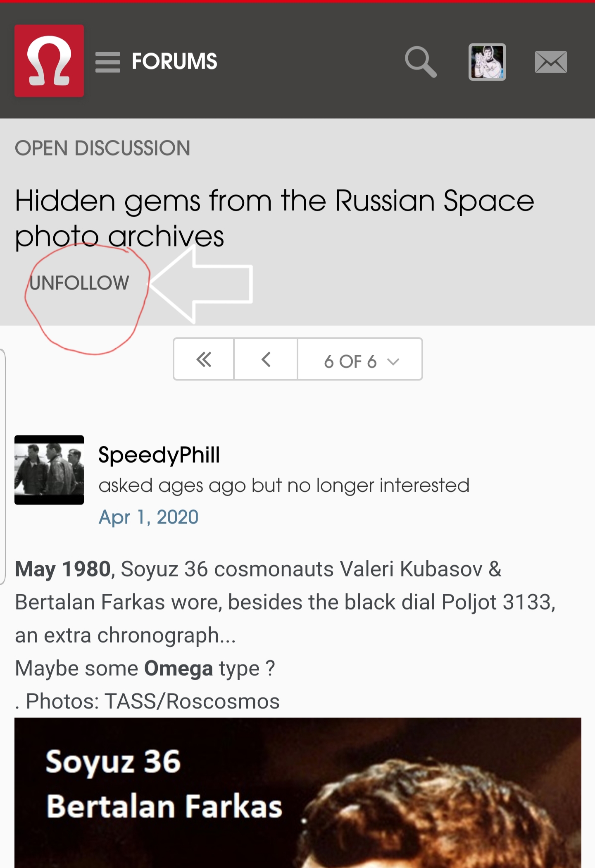Click the Photos: TASS/Roscosmos credit line
The height and width of the screenshot is (868, 595).
152,701
